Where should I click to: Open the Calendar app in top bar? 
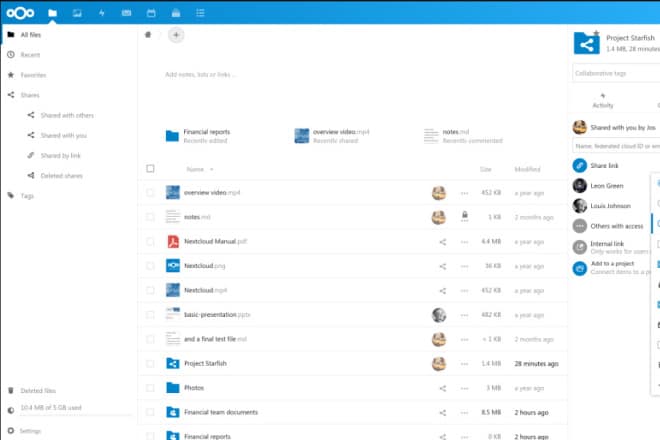coord(151,13)
